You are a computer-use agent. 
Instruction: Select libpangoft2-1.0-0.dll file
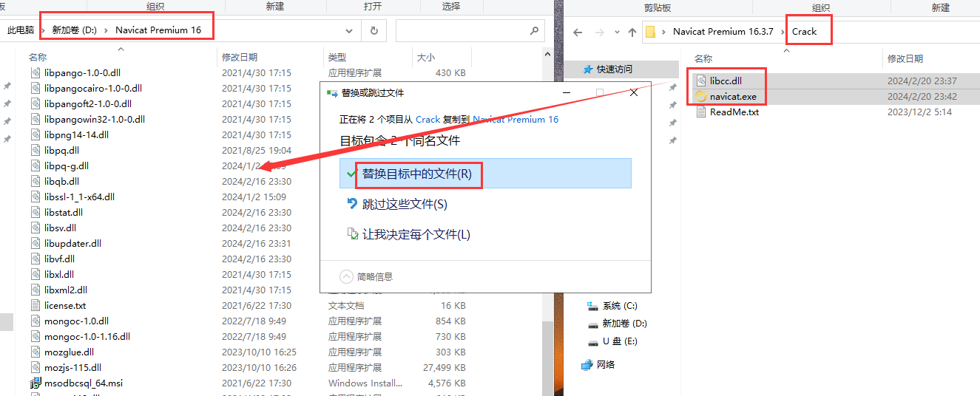[x=88, y=103]
